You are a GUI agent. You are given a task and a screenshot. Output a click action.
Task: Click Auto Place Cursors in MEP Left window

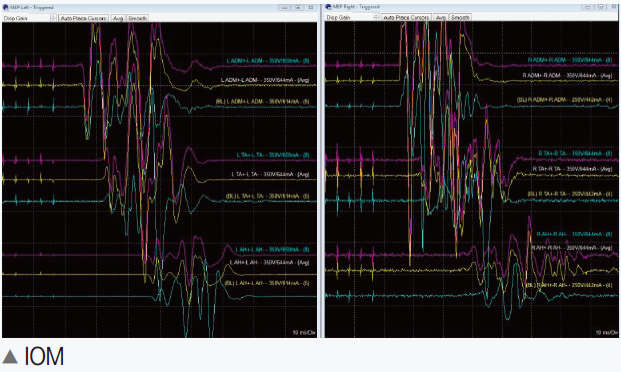pos(83,18)
